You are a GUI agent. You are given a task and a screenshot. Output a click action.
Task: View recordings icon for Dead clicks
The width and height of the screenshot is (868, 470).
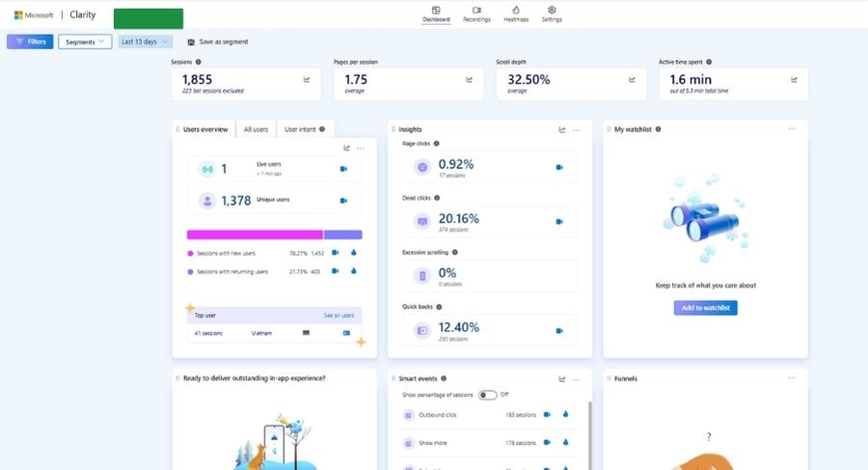pyautogui.click(x=559, y=221)
